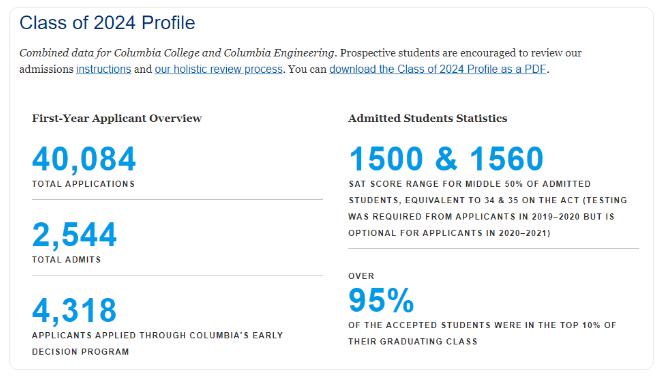Click the Class of 2024 Profile heading
The height and width of the screenshot is (379, 661).
[x=107, y=23]
